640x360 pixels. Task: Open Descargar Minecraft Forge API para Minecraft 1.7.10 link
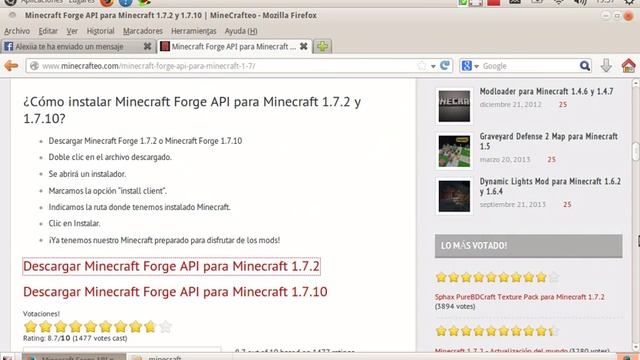175,291
